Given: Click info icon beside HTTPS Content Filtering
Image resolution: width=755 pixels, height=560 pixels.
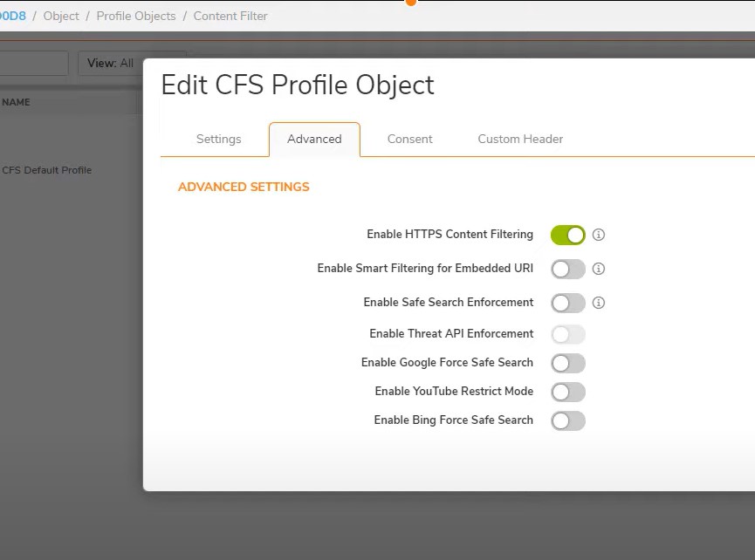Looking at the screenshot, I should (x=599, y=235).
